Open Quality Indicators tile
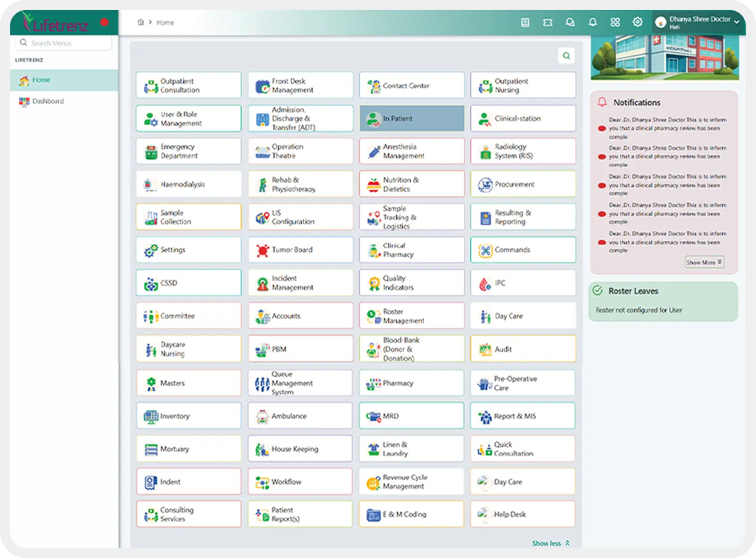Image resolution: width=756 pixels, height=558 pixels. point(412,283)
